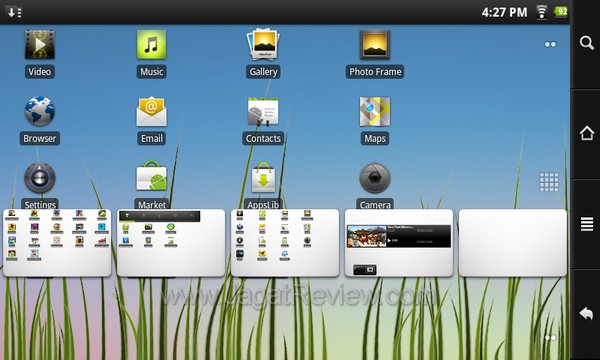Select the third home screen preview thumbnail
Screen dimensions: 600x360
point(285,243)
